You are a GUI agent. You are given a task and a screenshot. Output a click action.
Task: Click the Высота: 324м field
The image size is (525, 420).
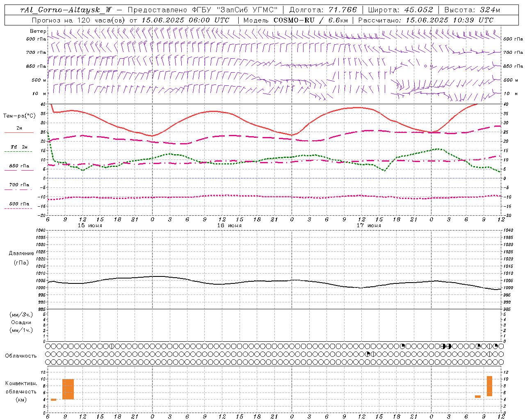[x=472, y=10]
